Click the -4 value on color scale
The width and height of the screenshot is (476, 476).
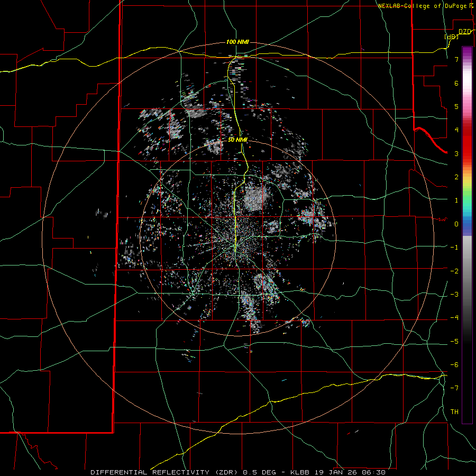(454, 318)
